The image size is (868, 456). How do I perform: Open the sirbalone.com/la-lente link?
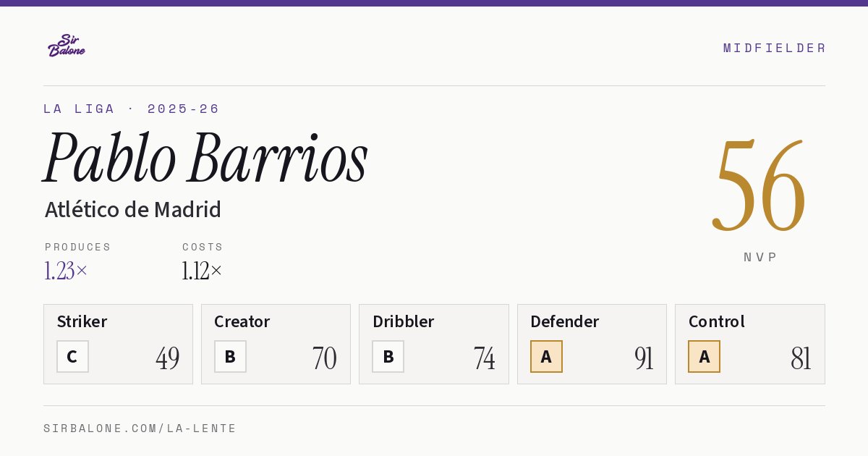[x=140, y=428]
